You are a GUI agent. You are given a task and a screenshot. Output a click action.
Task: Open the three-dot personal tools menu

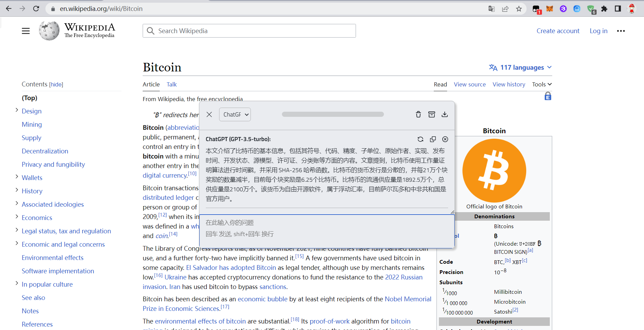tap(621, 31)
